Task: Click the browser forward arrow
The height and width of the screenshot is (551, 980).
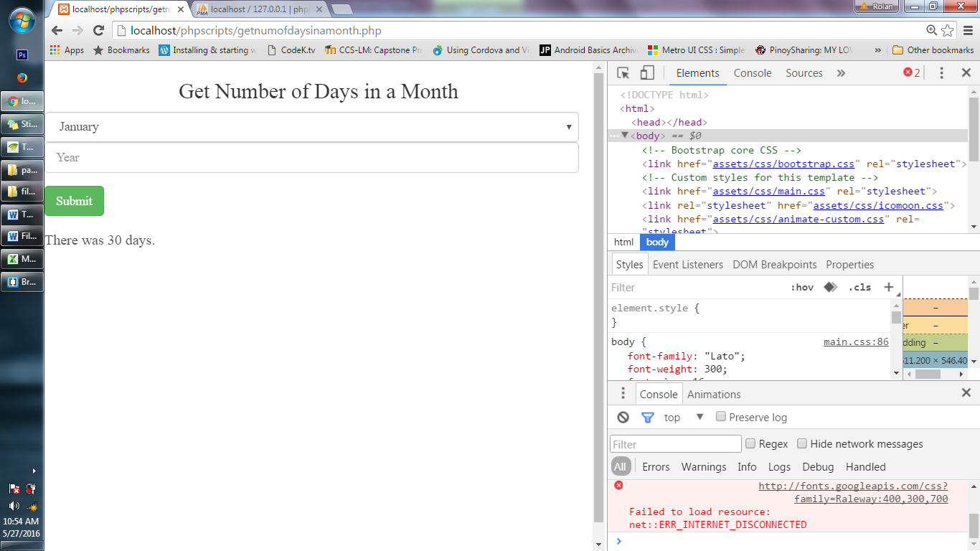Action: pos(77,31)
